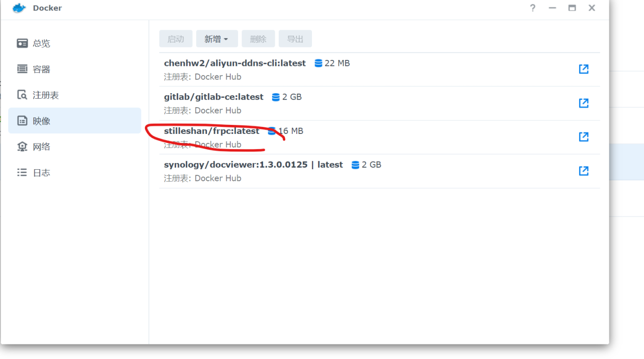
Task: Open the 网络 network section
Action: (41, 147)
